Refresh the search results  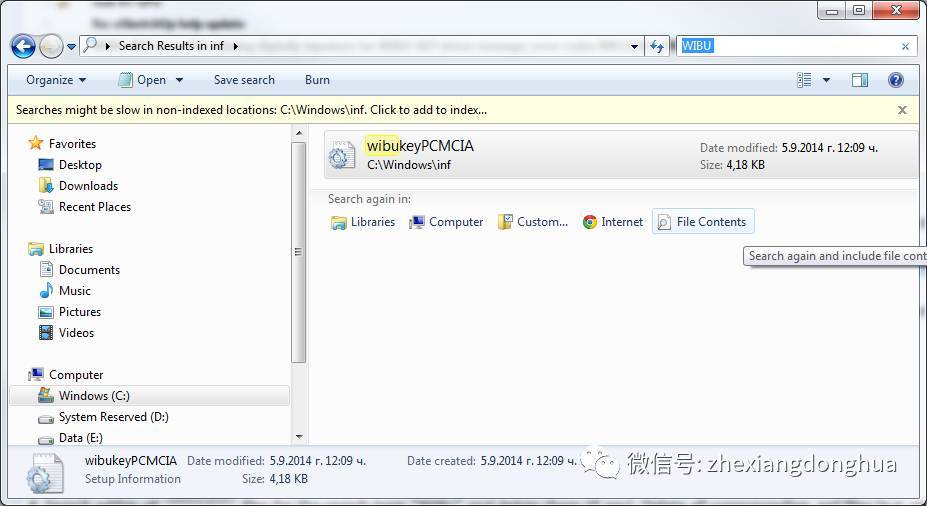coord(656,46)
